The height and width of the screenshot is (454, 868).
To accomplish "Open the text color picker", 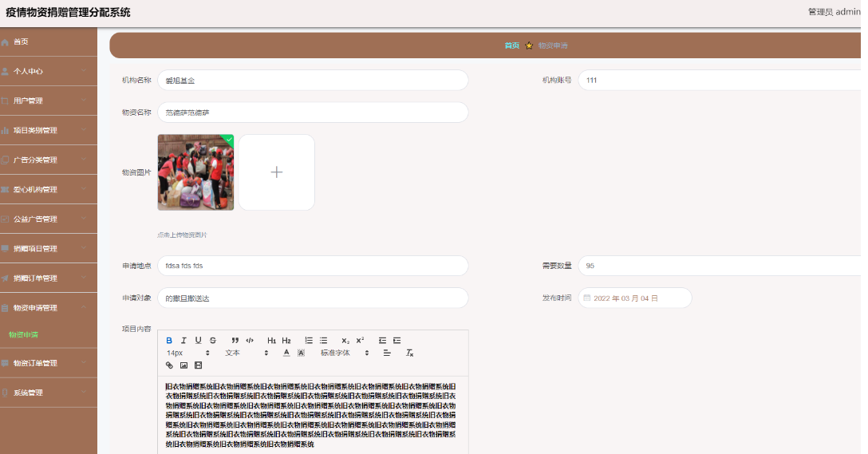I will click(286, 353).
